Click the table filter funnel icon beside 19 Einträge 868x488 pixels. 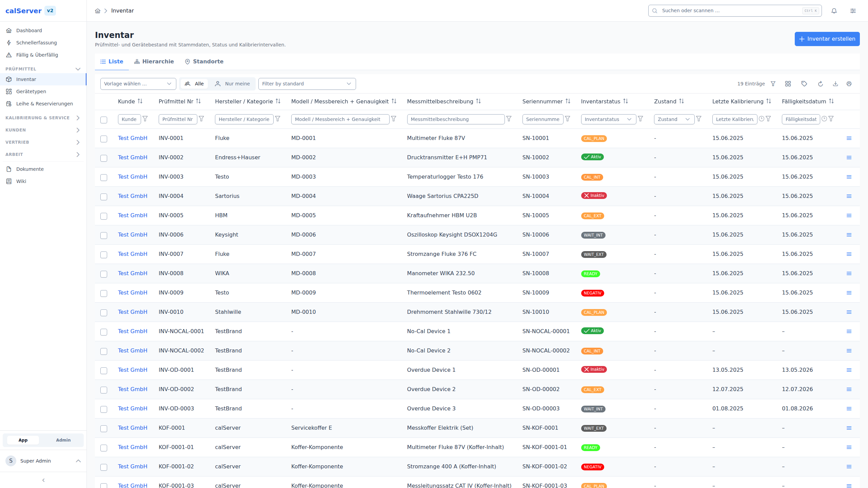773,84
